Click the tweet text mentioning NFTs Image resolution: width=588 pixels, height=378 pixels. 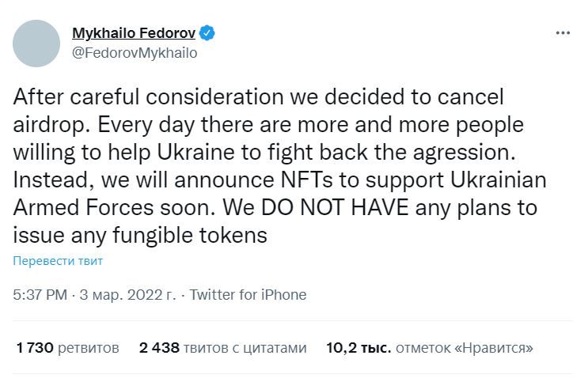[279, 180]
